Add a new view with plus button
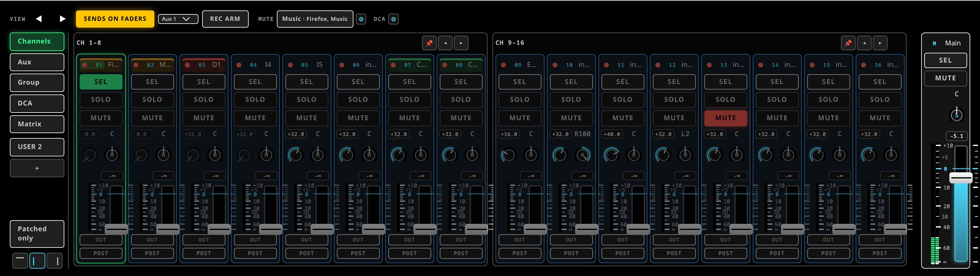The image size is (980, 276). (37, 168)
